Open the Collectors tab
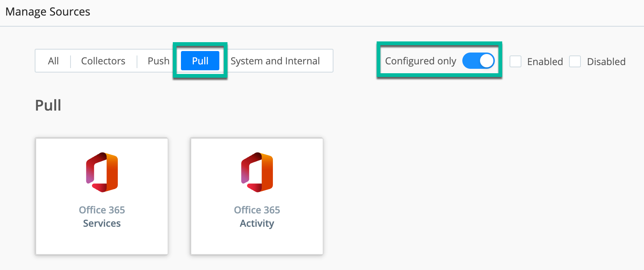Image resolution: width=644 pixels, height=270 pixels. (103, 61)
